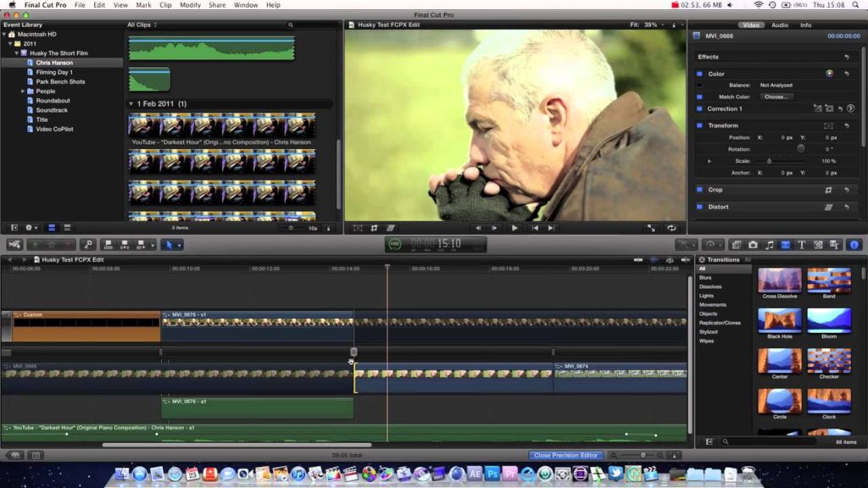Open Photoshop from the Dock
This screenshot has width=868, height=488.
pyautogui.click(x=492, y=474)
